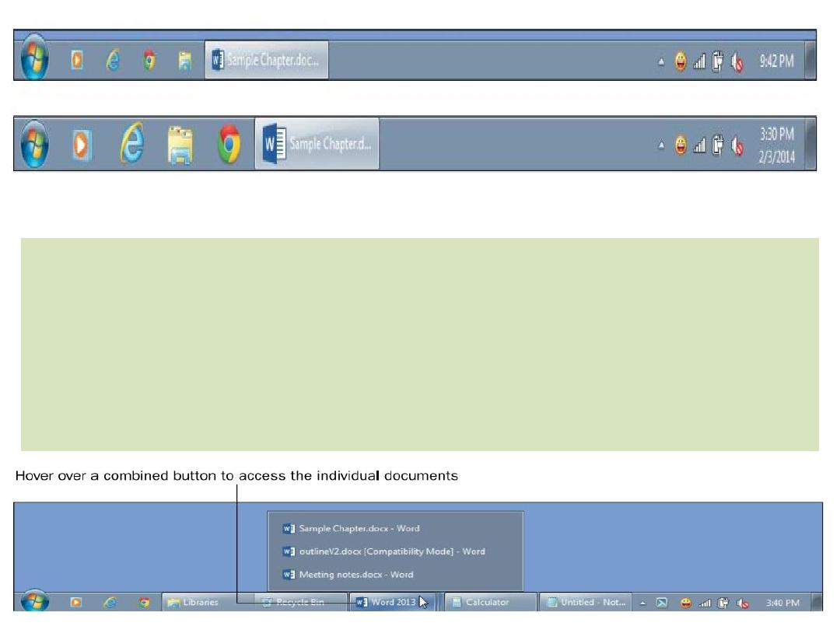Open Internet Explorer in the 3:40 PM taskbar
Viewport: 840px width, 630px height.
click(110, 603)
